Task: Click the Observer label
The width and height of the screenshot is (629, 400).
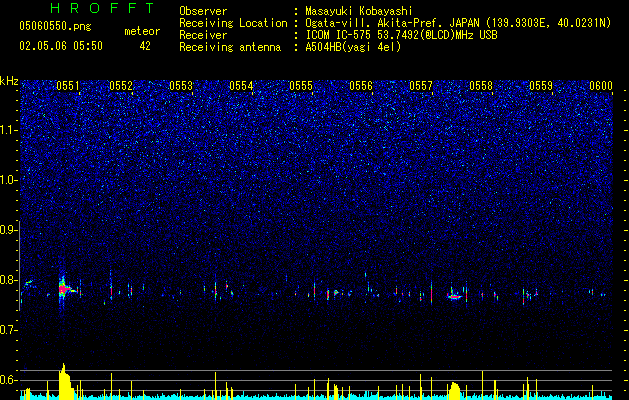Action: [203, 11]
